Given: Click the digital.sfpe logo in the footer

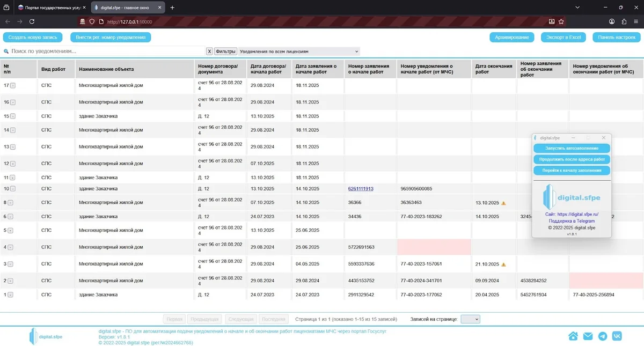Looking at the screenshot, I should (x=46, y=336).
